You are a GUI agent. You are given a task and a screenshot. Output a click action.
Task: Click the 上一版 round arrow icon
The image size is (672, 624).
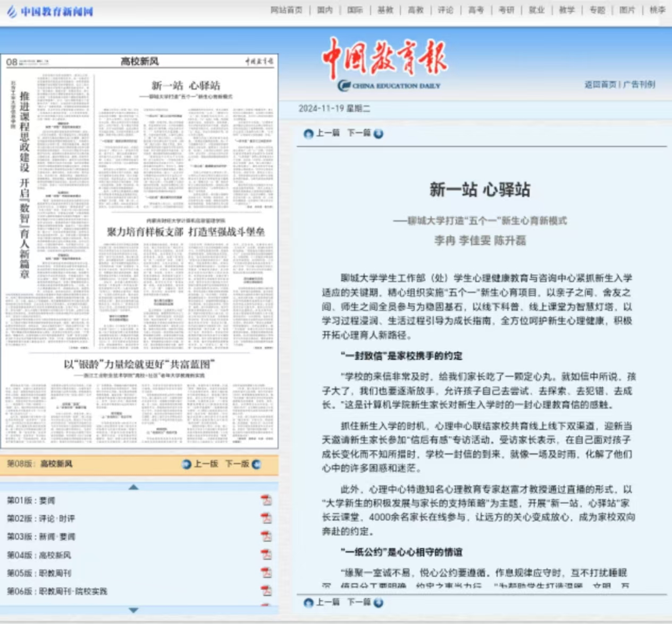point(187,464)
